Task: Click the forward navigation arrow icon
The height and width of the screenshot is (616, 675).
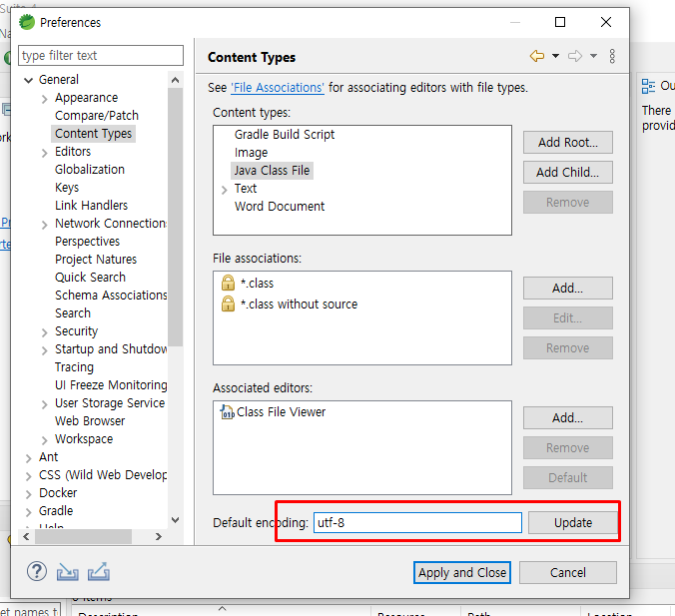Action: (x=575, y=56)
